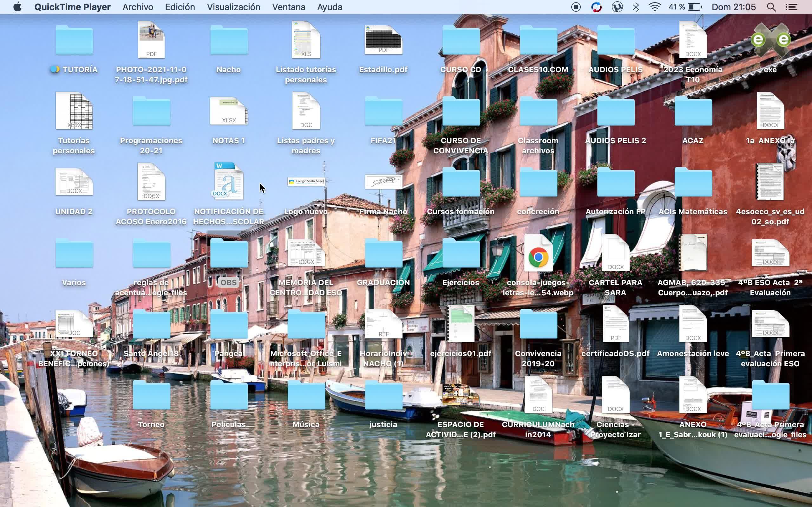The width and height of the screenshot is (812, 507).
Task: Open the Ventana menu
Action: tap(289, 7)
